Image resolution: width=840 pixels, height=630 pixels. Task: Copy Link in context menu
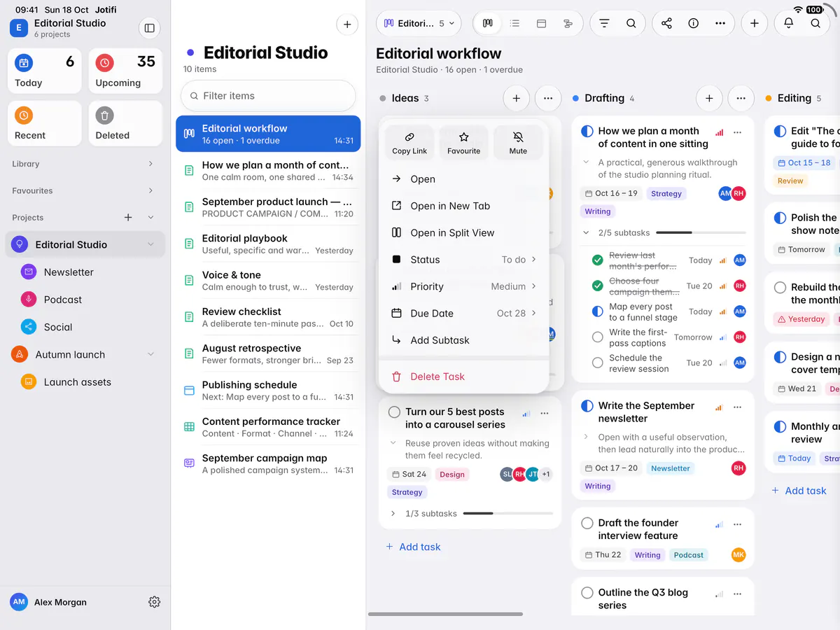[409, 143]
